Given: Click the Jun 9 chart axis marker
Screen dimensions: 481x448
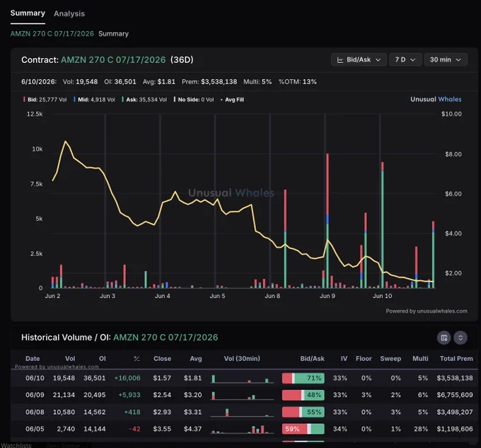Looking at the screenshot, I should click(328, 296).
